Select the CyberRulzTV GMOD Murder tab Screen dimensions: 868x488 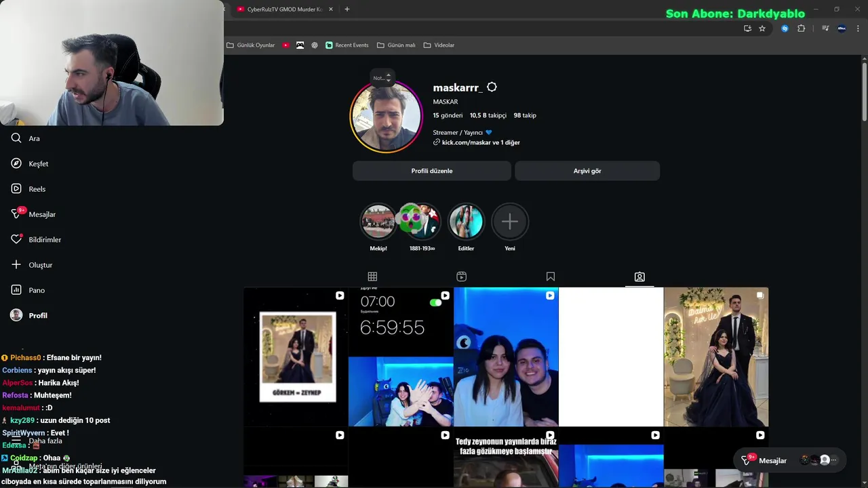pyautogui.click(x=283, y=9)
